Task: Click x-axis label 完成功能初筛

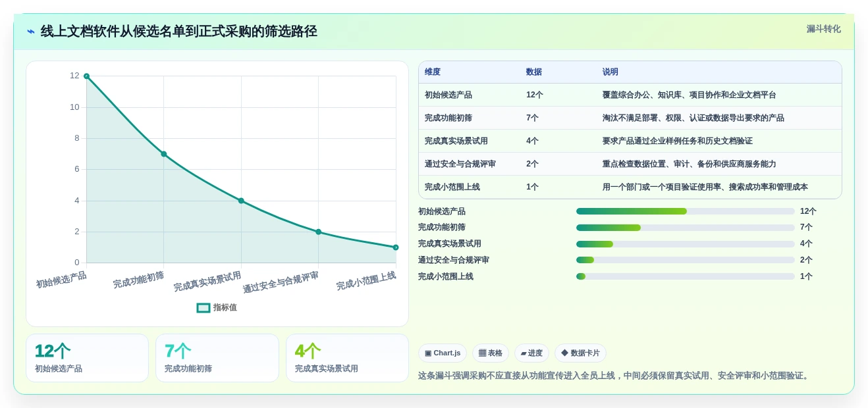Action: [138, 280]
